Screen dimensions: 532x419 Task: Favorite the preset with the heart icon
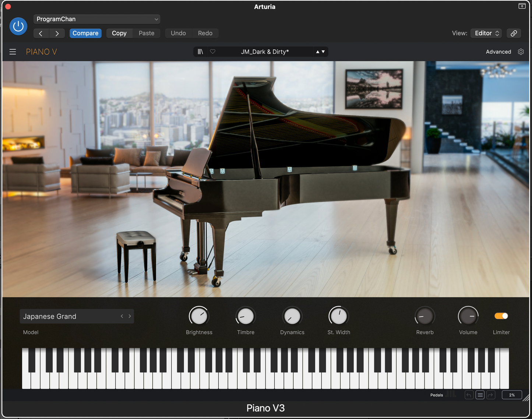click(x=212, y=52)
